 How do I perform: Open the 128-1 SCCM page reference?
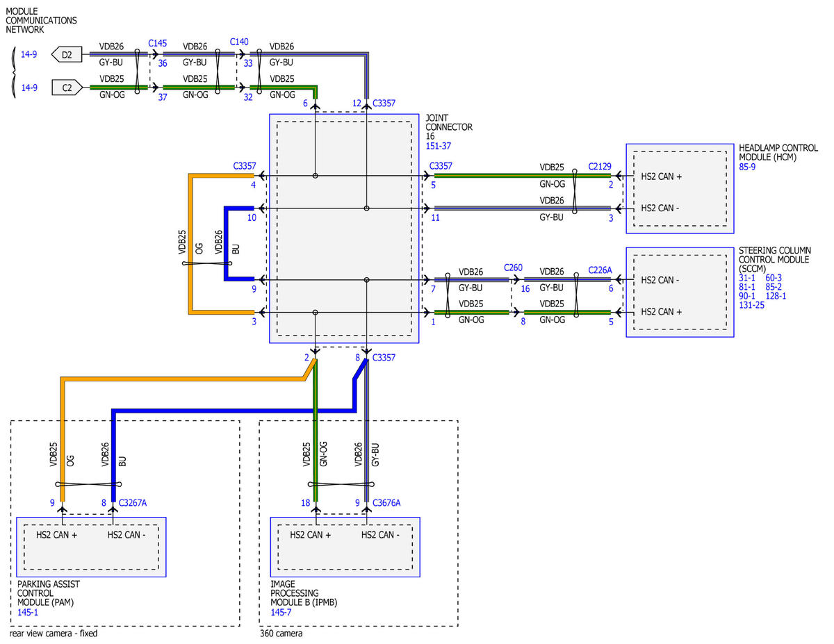coord(776,296)
